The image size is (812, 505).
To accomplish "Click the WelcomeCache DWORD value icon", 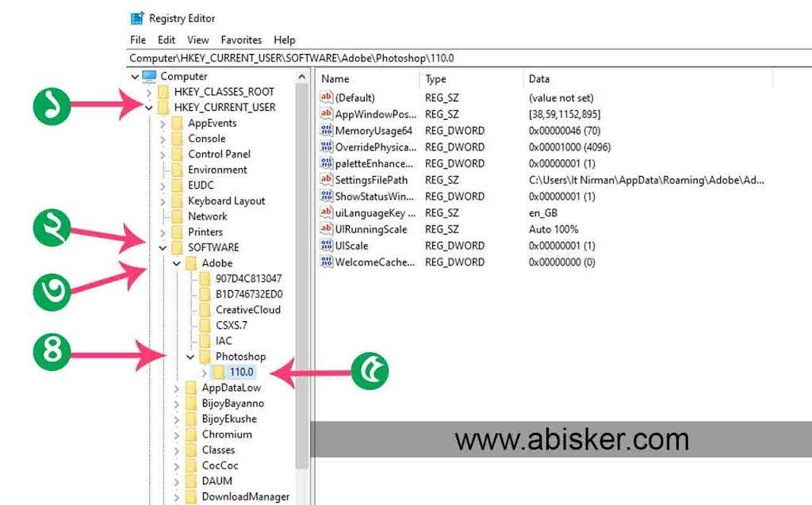I will point(326,262).
